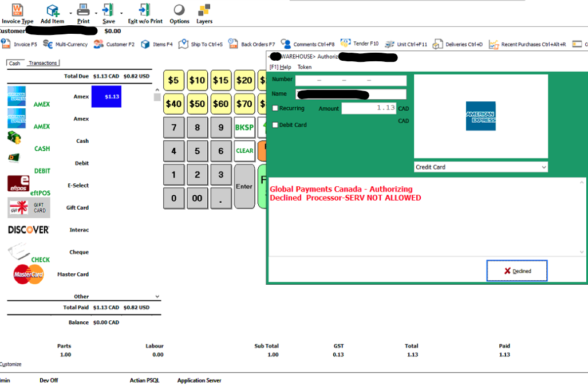Image resolution: width=588 pixels, height=385 pixels.
Task: Open Back Orders F7
Action: 251,44
